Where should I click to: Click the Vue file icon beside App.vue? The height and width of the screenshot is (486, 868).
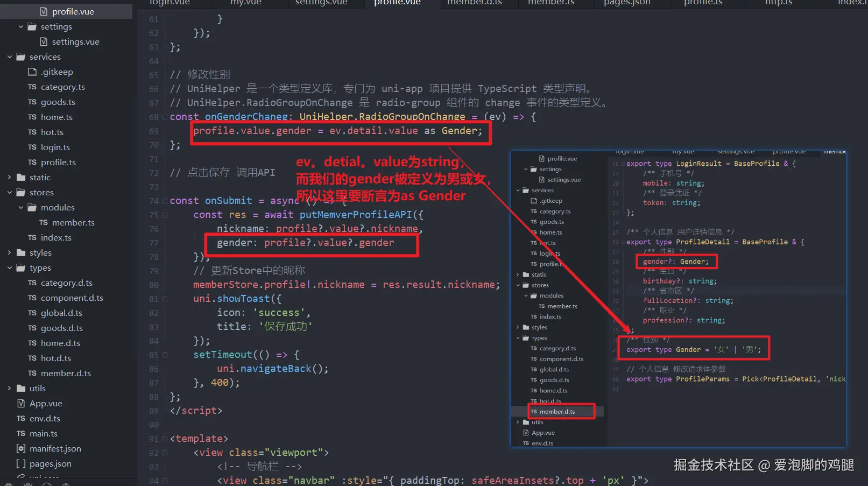(x=21, y=403)
